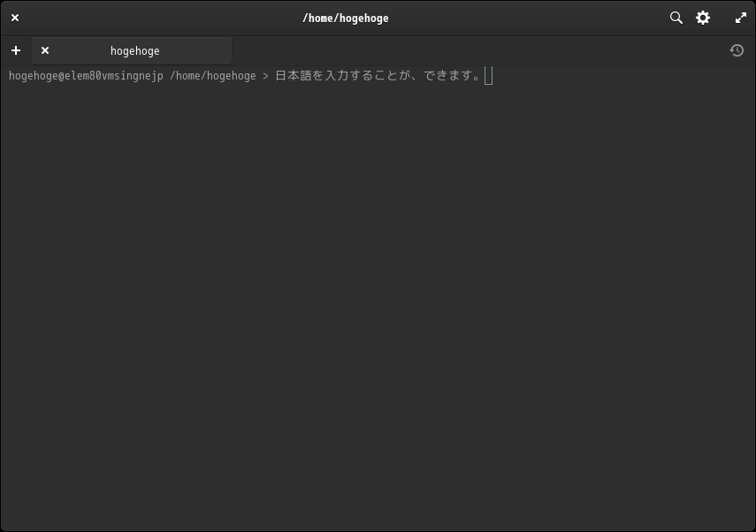Click the Japanese text 日本語を入力することが、できます。
Screen dimensions: 756x532
pyautogui.click(x=378, y=76)
